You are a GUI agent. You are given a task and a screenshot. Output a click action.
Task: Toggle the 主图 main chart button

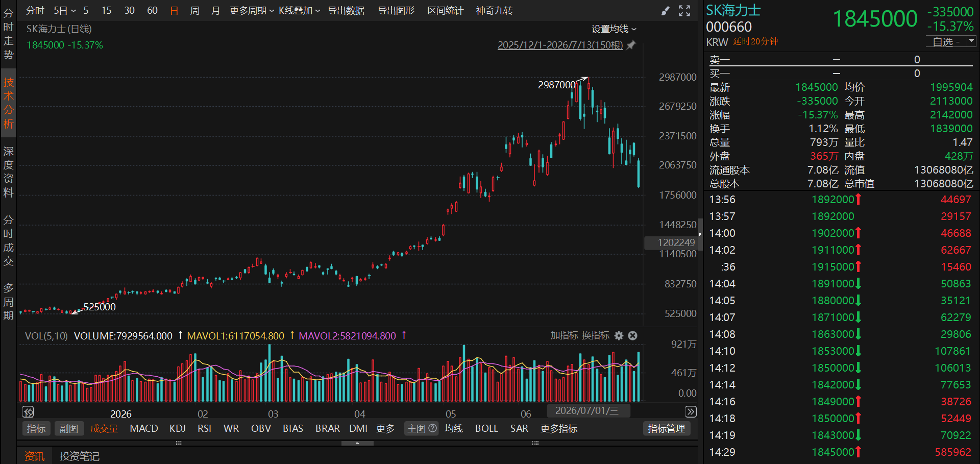coord(416,428)
